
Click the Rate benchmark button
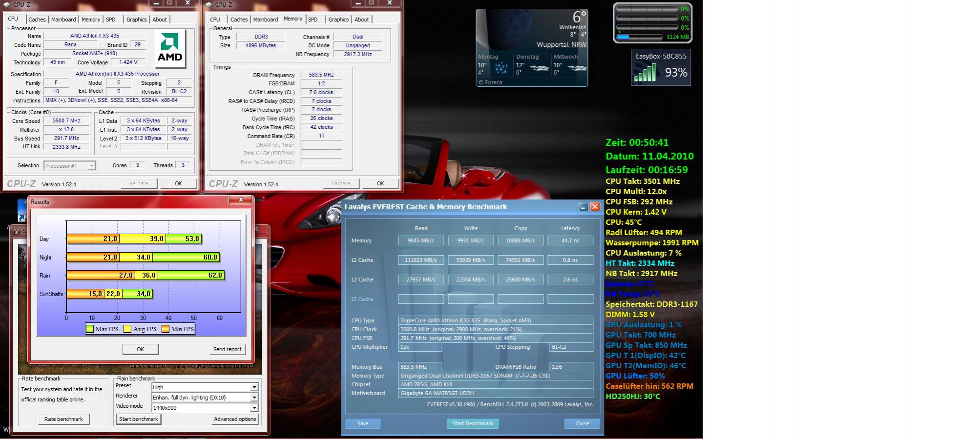[63, 419]
